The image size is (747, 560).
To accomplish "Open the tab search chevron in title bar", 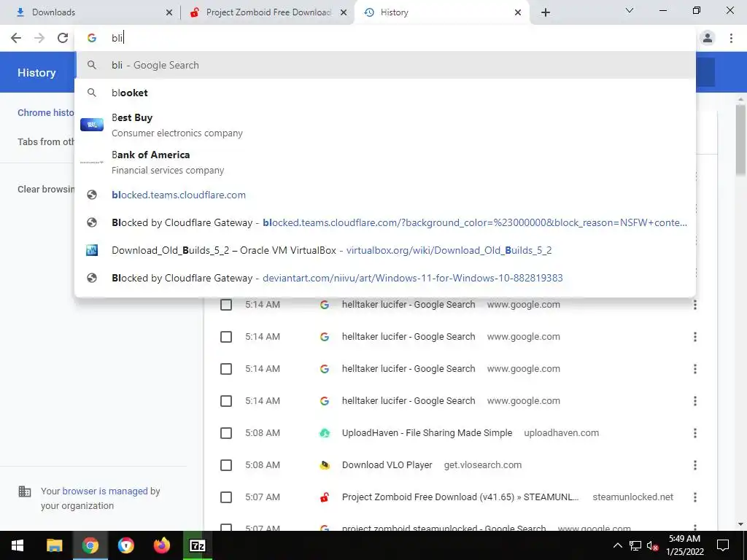I will [630, 10].
